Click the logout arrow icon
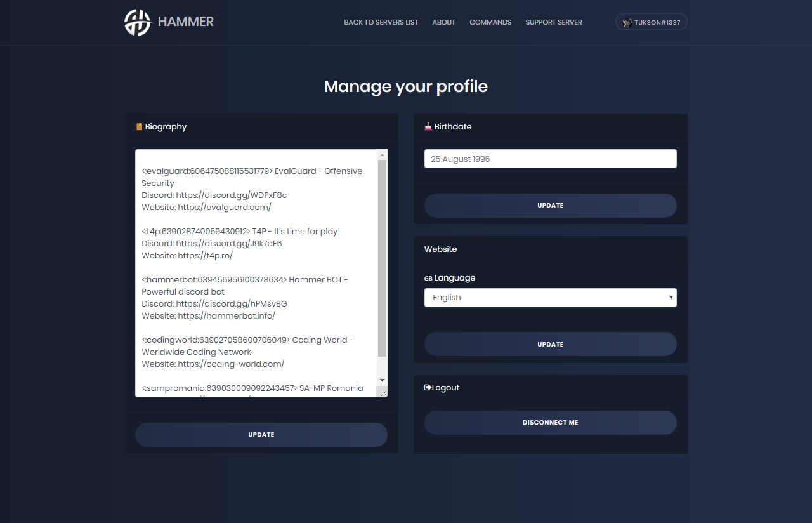This screenshot has width=812, height=523. pos(428,387)
